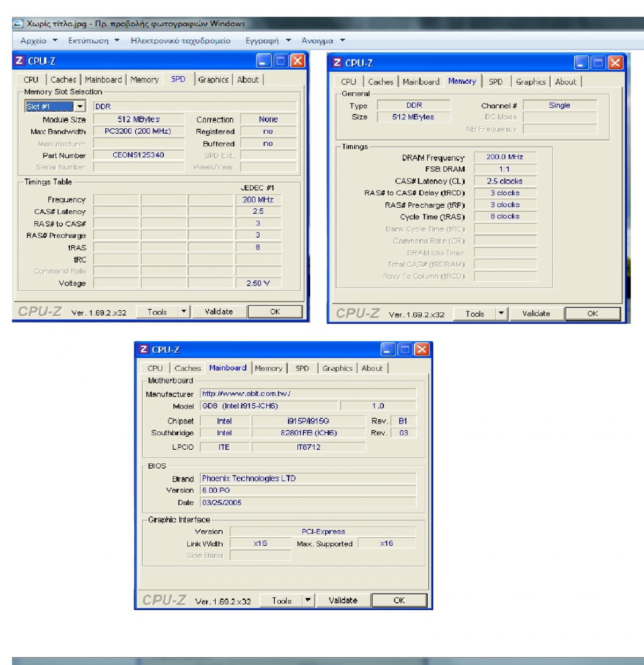Open the Εκτύπωση menu

[93, 40]
